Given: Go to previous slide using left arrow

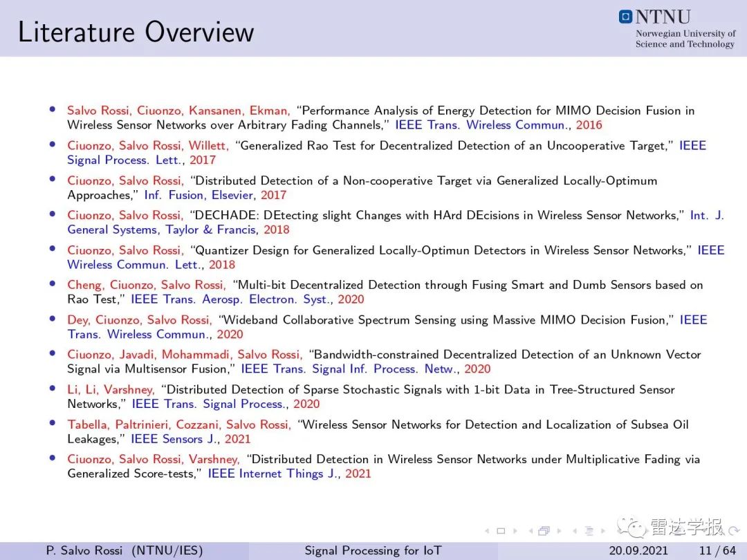Looking at the screenshot, I should pyautogui.click(x=488, y=531).
